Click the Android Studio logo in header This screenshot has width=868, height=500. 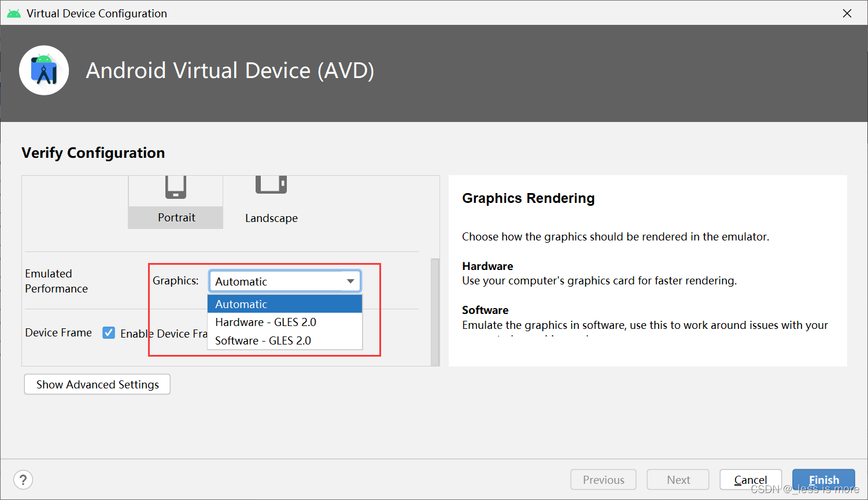click(44, 71)
